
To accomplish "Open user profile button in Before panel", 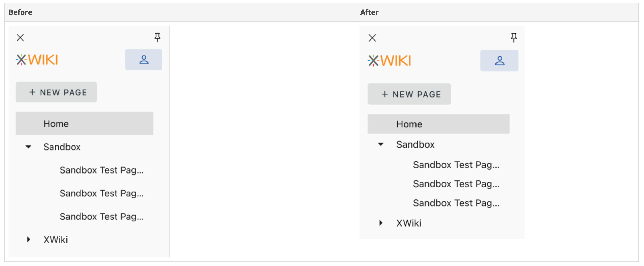I will (x=143, y=60).
